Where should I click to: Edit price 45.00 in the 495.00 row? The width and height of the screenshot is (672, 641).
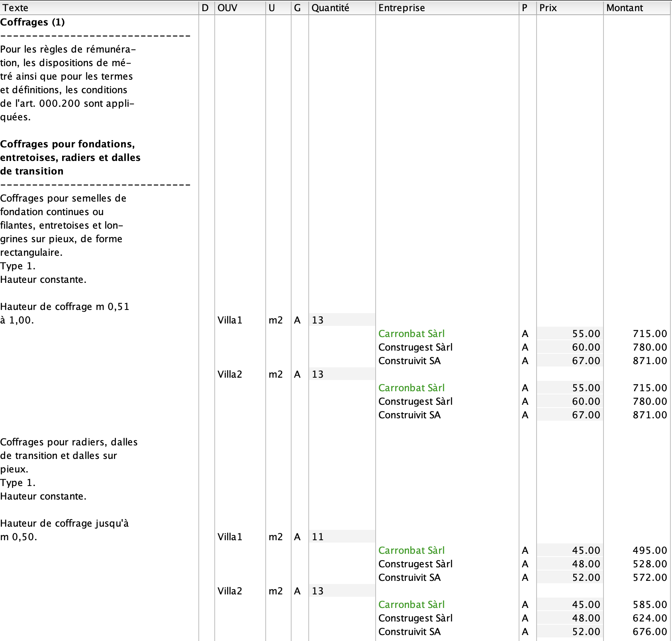(570, 550)
